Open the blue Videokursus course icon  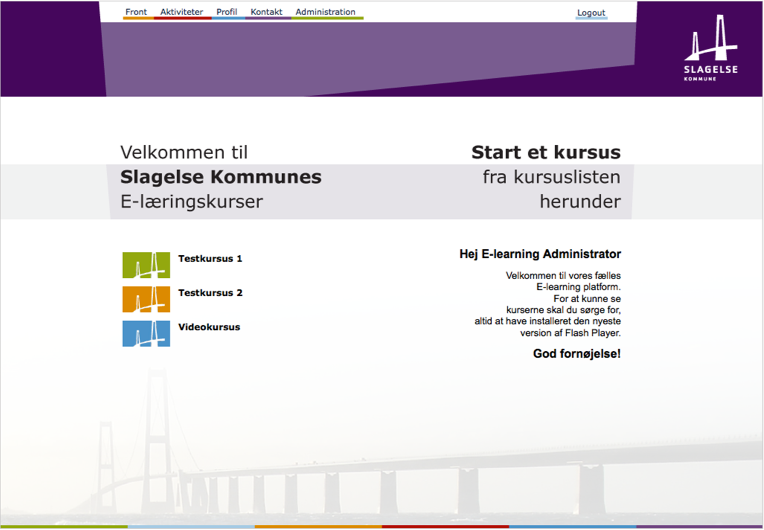click(x=146, y=334)
